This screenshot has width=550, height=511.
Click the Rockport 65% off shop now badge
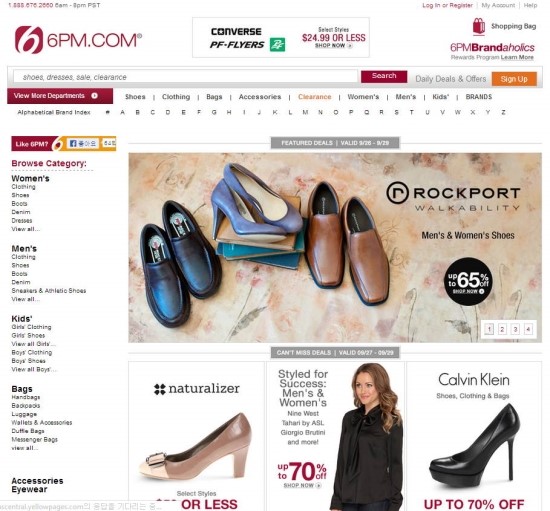tap(468, 281)
